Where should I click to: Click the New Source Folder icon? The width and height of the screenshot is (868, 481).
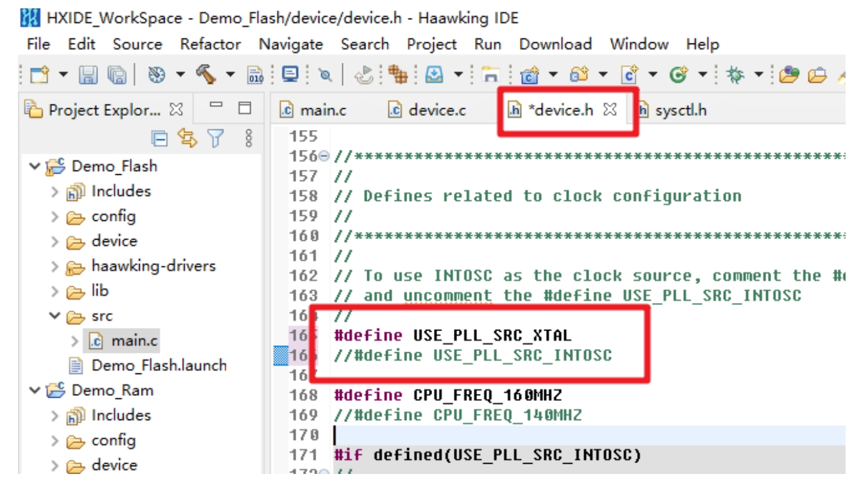[578, 76]
